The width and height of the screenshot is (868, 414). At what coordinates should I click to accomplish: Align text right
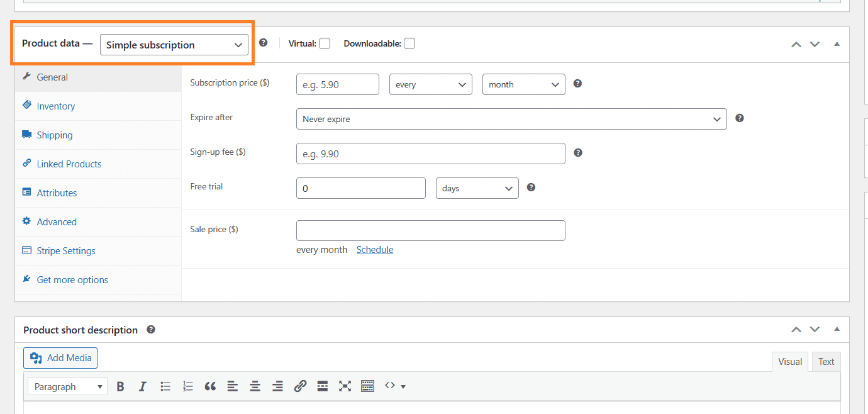(x=277, y=386)
